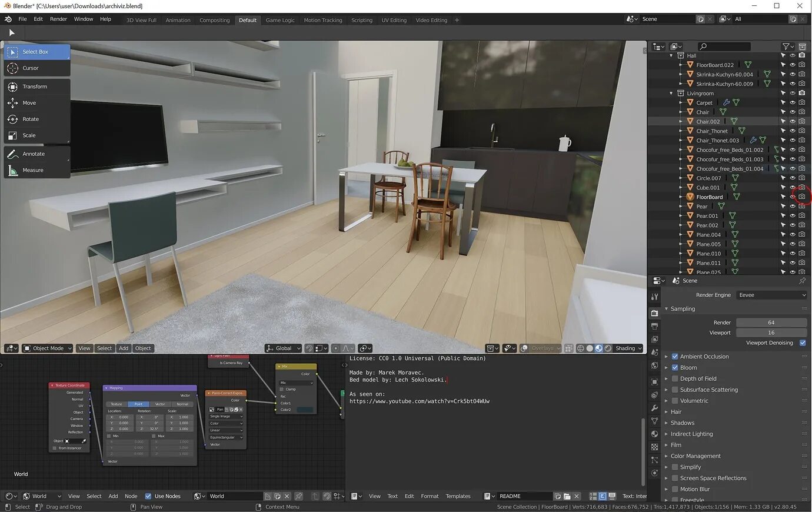Toggle line numbers in text editor
812x512 pixels.
click(593, 496)
